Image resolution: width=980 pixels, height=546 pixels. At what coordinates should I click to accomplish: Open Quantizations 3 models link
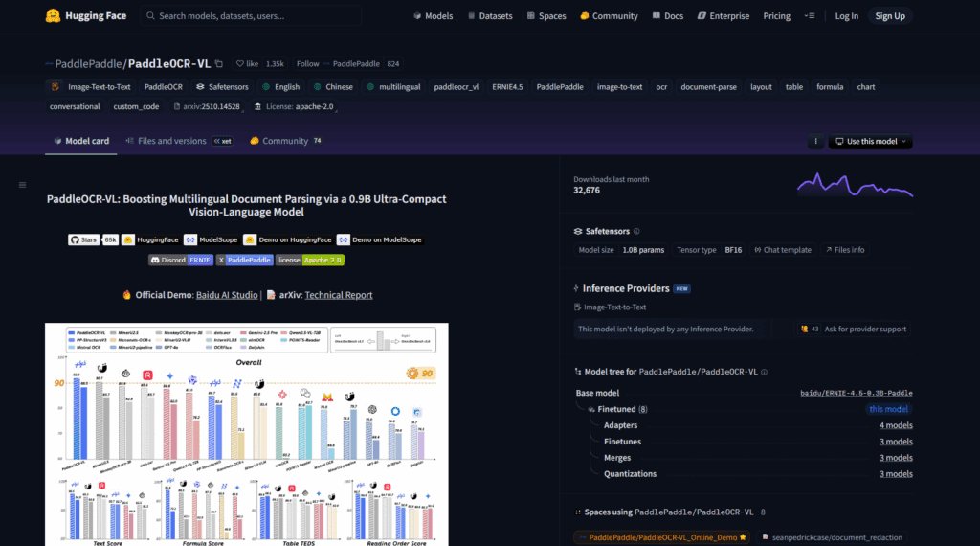pos(896,474)
